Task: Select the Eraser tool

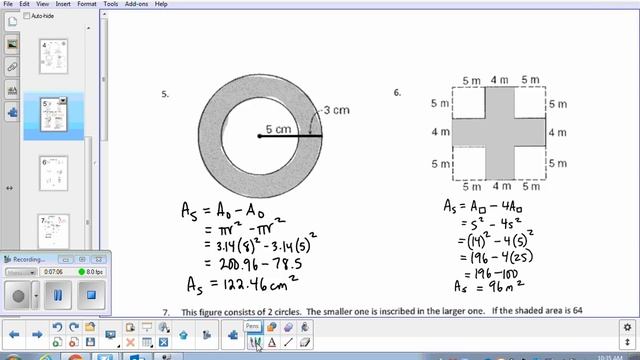Action: pos(305,342)
